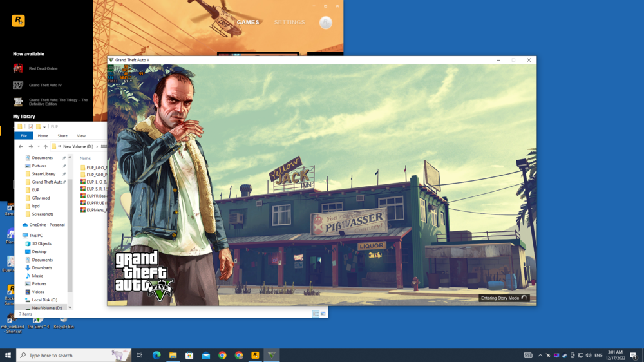Open Rockstar Games Launcher taskbar icon
Image resolution: width=644 pixels, height=362 pixels.
pyautogui.click(x=255, y=356)
